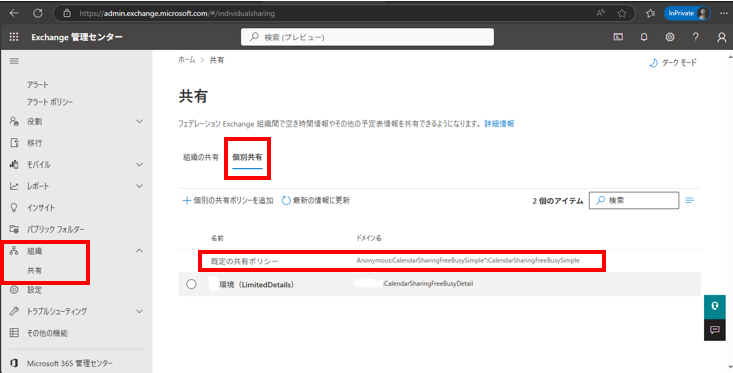733x373 pixels.
Task: Open settings gear in header
Action: 670,37
